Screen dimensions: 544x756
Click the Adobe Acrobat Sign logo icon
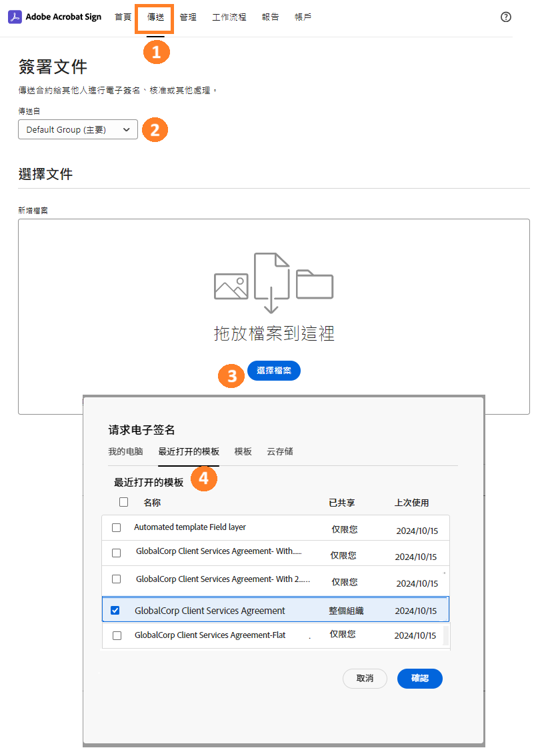point(14,17)
